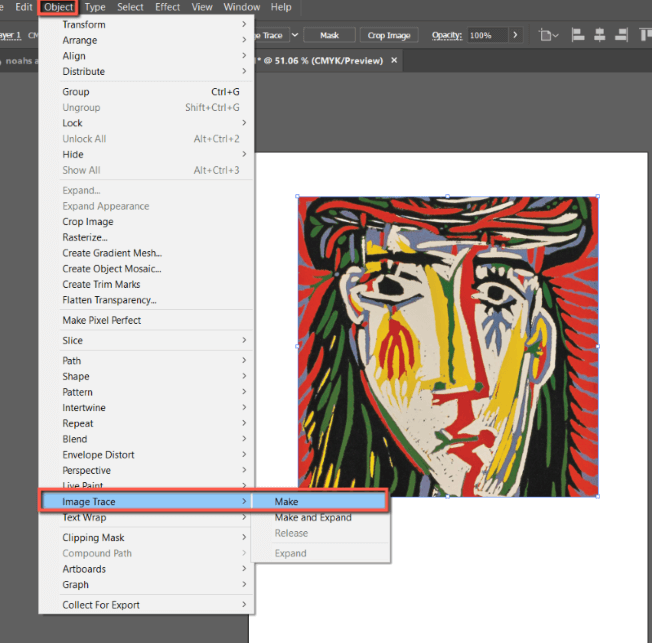Choose Rasterize... from the menu
This screenshot has height=643, width=652.
click(x=146, y=237)
